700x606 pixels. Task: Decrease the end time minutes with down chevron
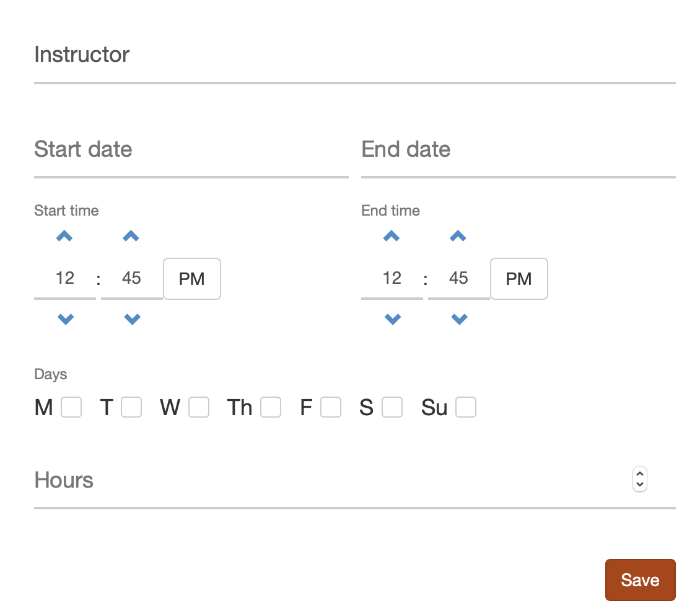[x=460, y=319]
